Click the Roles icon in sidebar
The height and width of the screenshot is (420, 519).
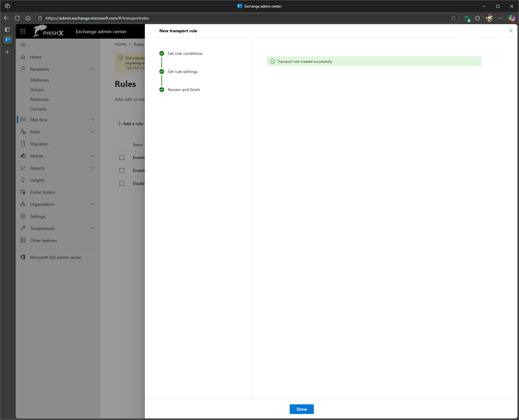point(23,132)
